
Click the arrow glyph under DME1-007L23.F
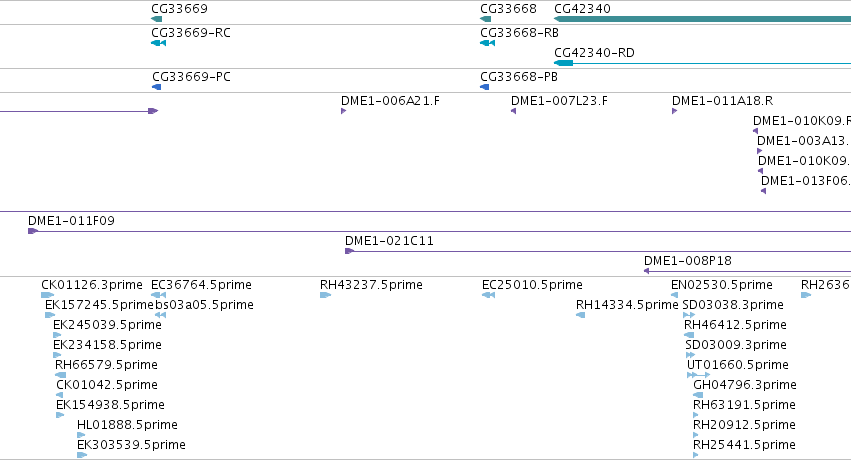[513, 111]
